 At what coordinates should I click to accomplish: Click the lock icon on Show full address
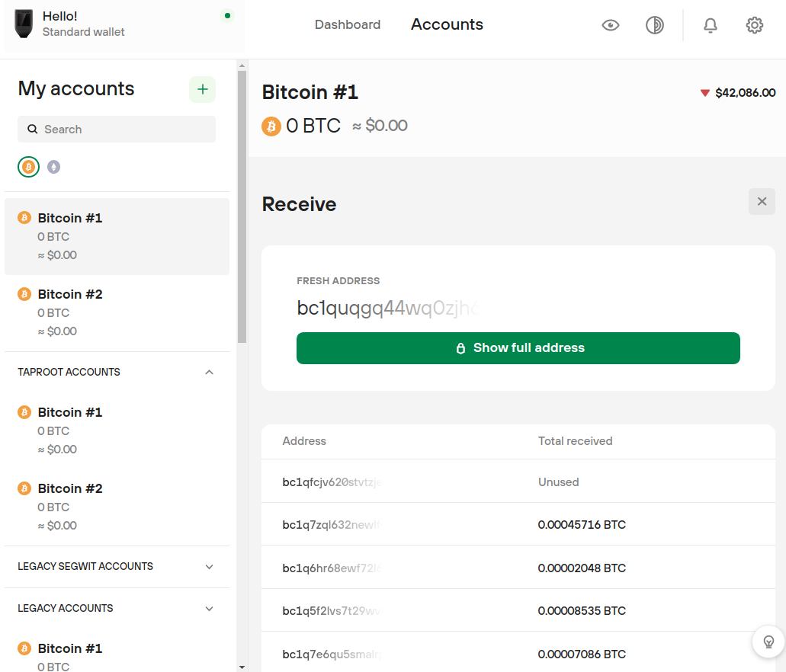tap(460, 348)
